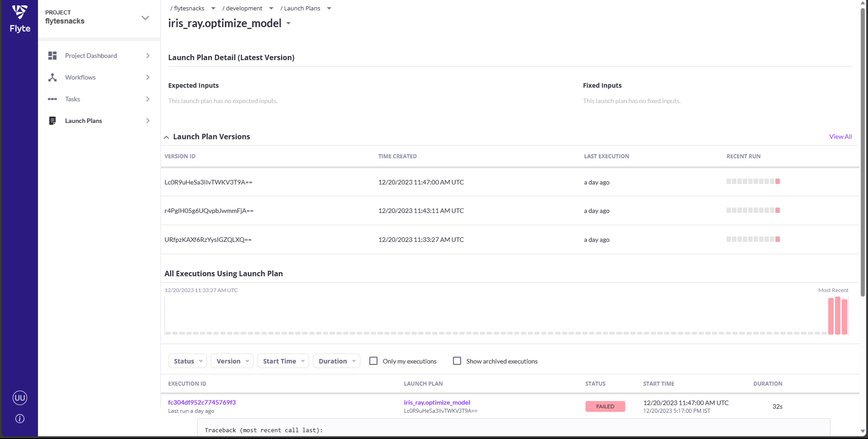Select version LcOR9uHeSa3IlvTWKV3T9A== row
The width and height of the screenshot is (868, 439).
[208, 182]
